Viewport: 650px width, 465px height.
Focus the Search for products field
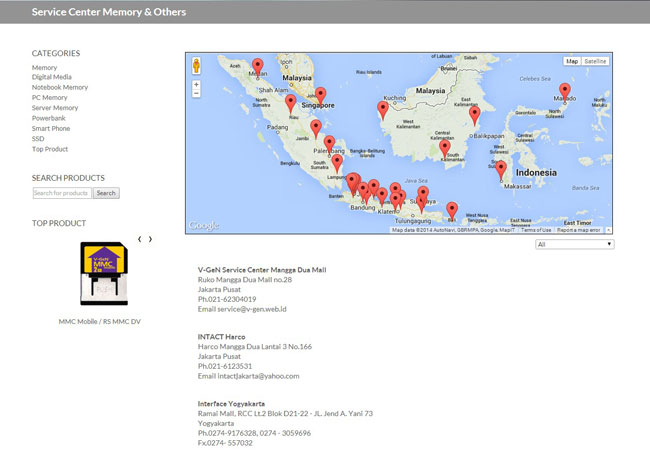(x=62, y=193)
